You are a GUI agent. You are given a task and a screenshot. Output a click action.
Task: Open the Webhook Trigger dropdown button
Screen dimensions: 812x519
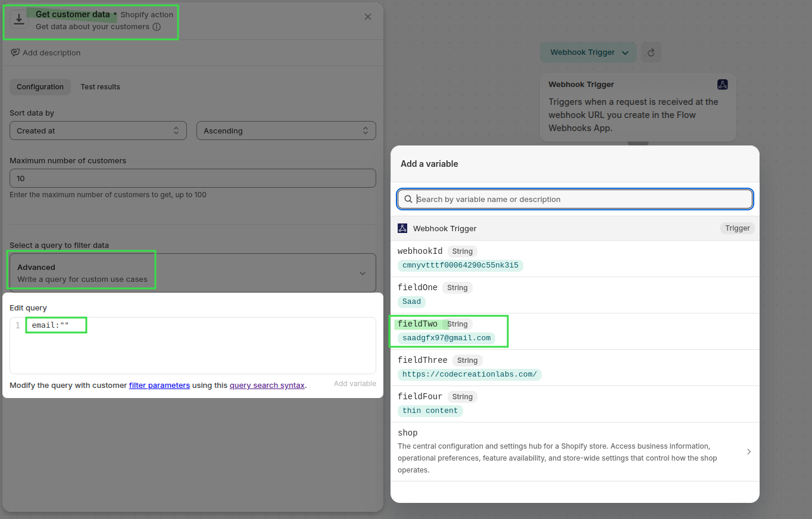588,52
